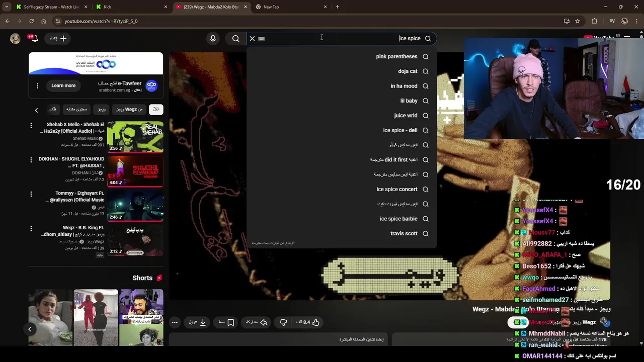Switch to the Kick browser tab
644x362 pixels.
tap(132, 7)
